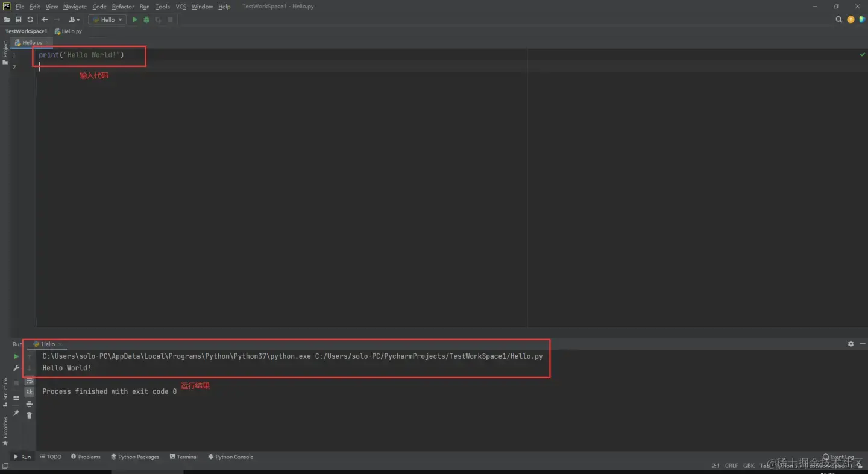Viewport: 868px width, 474px height.
Task: Open Run panel gear settings icon
Action: (851, 344)
